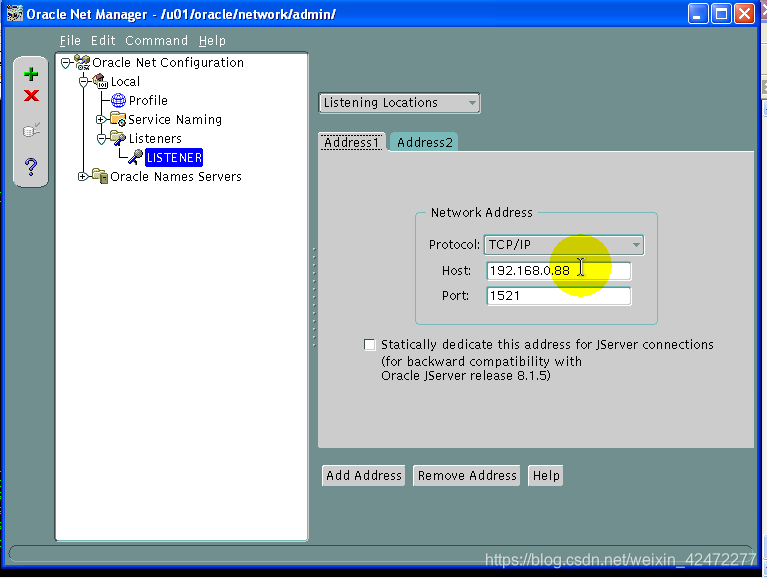Click the red X Delete icon
Viewport: 767px width, 579px height.
click(x=31, y=95)
